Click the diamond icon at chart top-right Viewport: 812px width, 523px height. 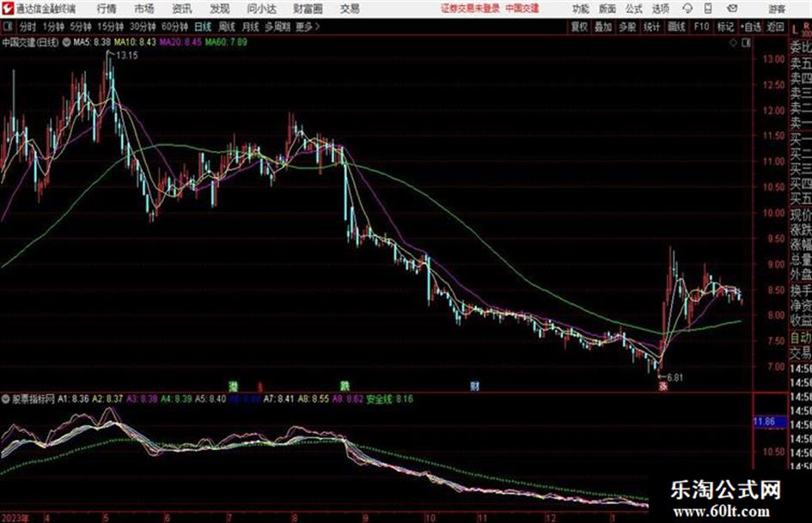(x=733, y=43)
